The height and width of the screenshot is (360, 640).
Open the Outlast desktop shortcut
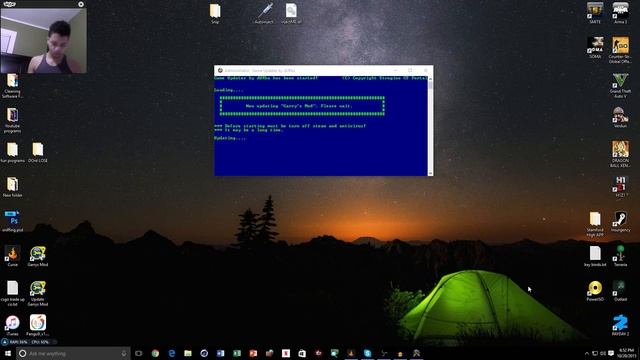pyautogui.click(x=620, y=291)
